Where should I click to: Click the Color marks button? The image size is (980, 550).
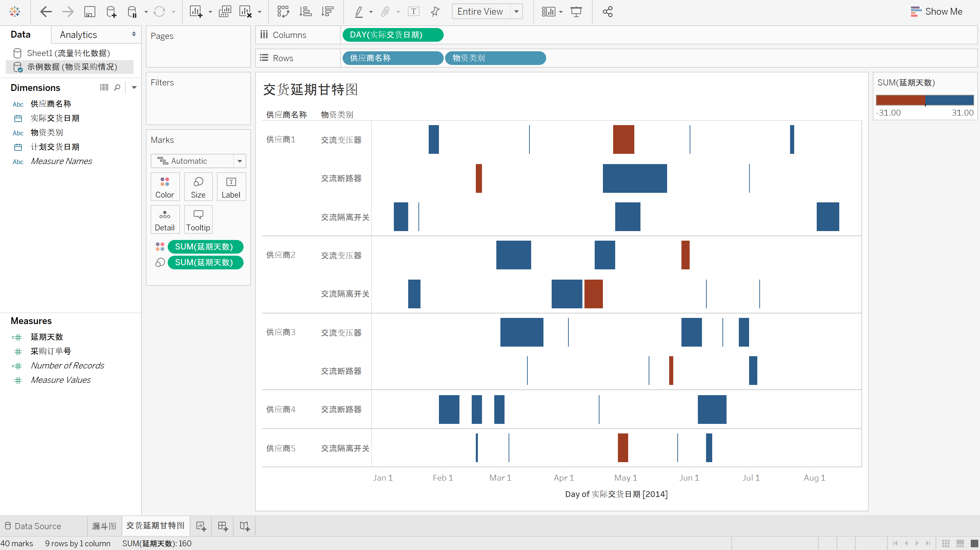click(x=164, y=187)
